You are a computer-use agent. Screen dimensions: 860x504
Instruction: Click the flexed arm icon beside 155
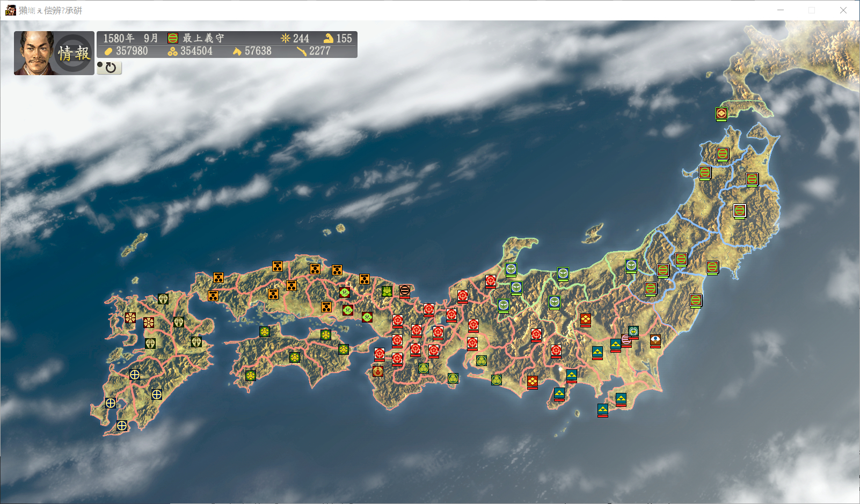coord(329,38)
